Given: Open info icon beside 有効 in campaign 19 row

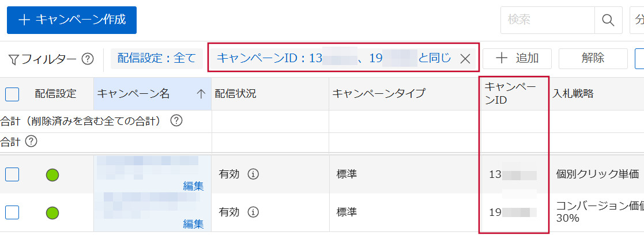Looking at the screenshot, I should click(x=254, y=212).
